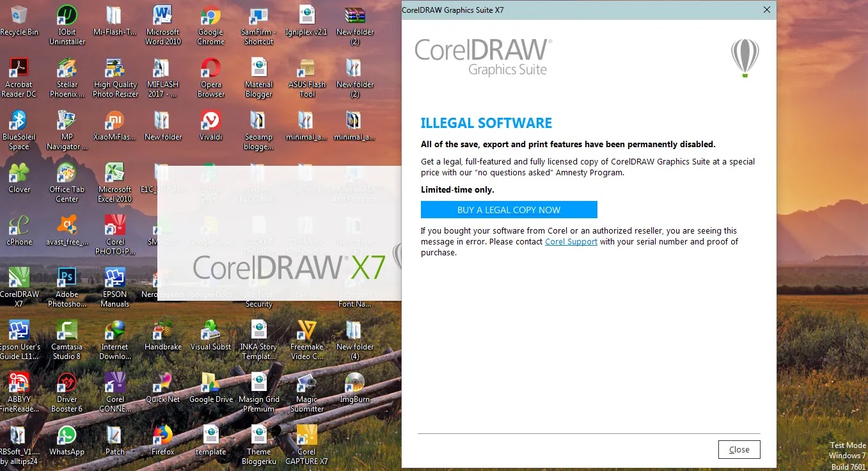Viewport: 868px width, 471px height.
Task: Select the Igniplex v2.1 file icon
Action: coord(307,21)
